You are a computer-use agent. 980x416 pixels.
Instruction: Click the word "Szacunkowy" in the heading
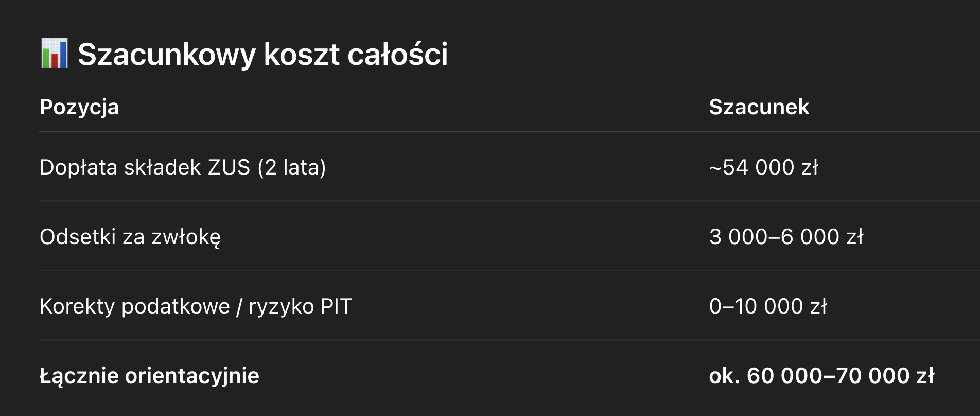(x=166, y=54)
